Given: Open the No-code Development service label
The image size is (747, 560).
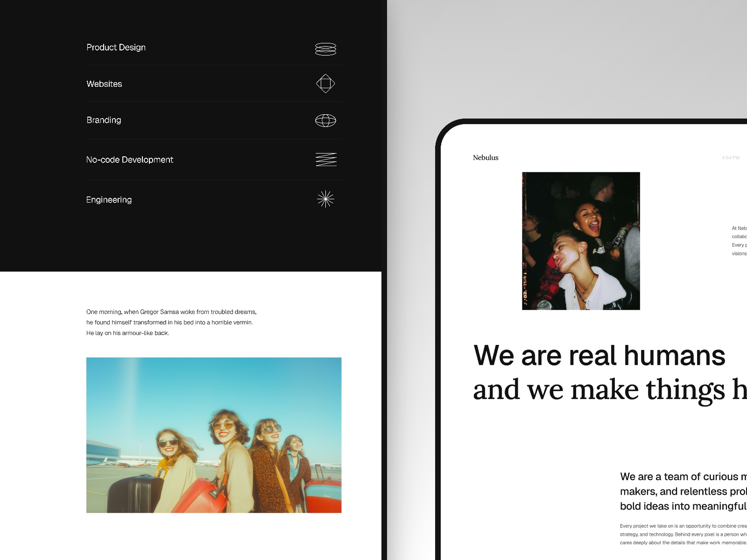Looking at the screenshot, I should tap(129, 160).
